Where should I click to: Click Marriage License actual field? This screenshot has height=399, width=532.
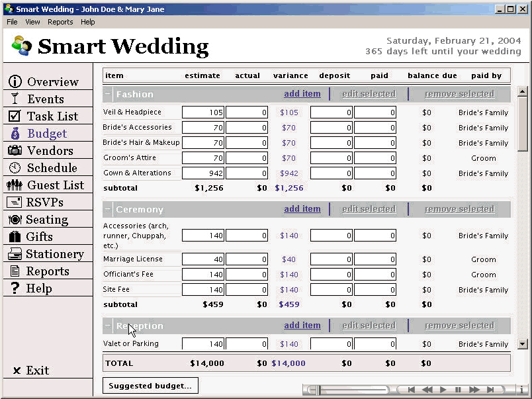tap(247, 259)
